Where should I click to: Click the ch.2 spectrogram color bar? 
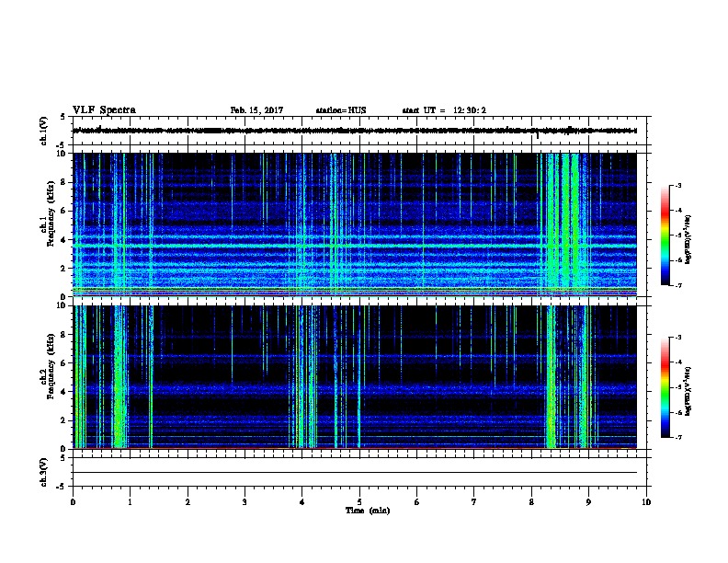pyautogui.click(x=665, y=387)
